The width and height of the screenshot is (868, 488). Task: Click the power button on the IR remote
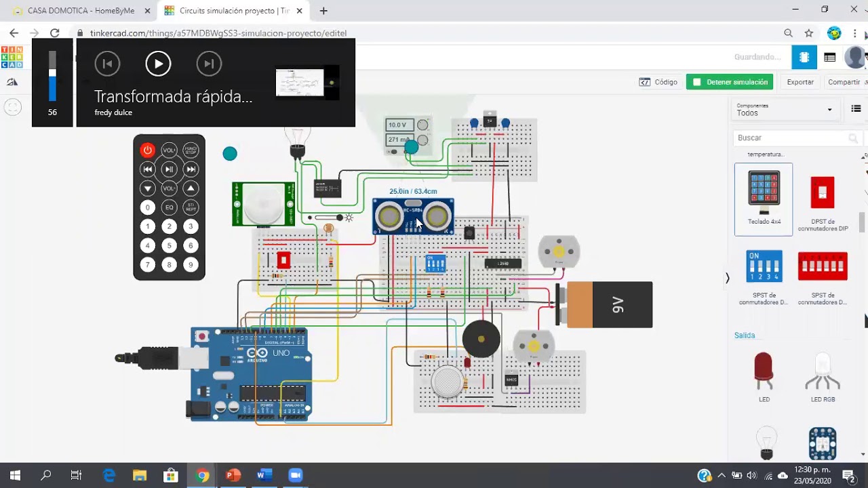click(x=147, y=150)
